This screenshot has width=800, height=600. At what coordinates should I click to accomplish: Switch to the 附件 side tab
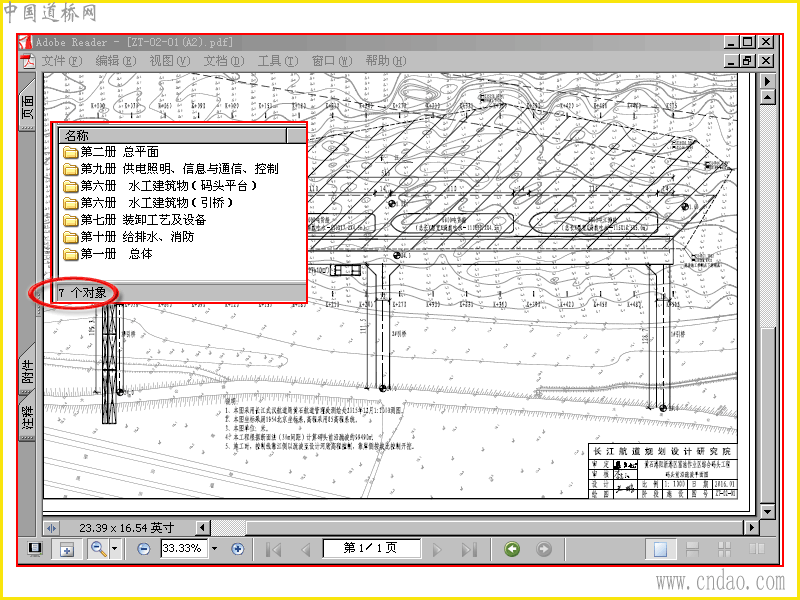click(28, 371)
